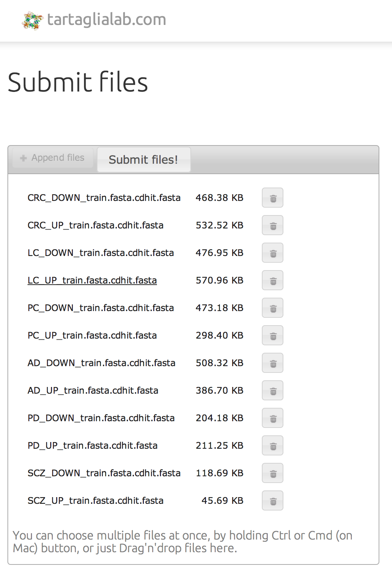The height and width of the screenshot is (576, 392).
Task: Delete CRC_DOWN_train file with trash icon
Action: click(x=272, y=198)
